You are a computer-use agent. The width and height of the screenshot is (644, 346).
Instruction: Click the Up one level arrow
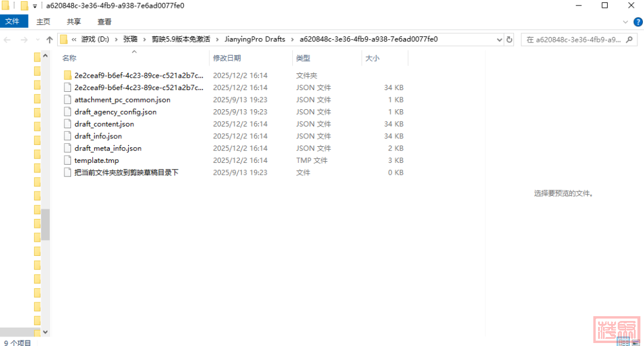[49, 40]
